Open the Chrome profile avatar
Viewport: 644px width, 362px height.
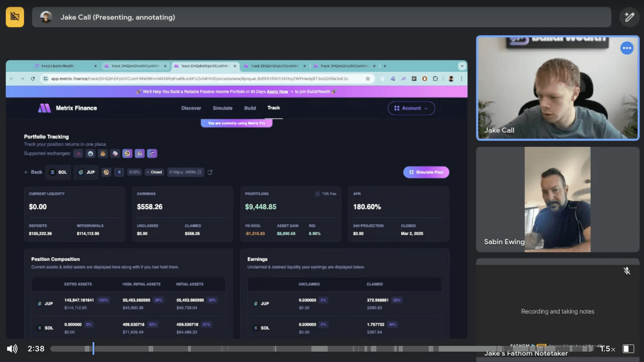coord(451,79)
